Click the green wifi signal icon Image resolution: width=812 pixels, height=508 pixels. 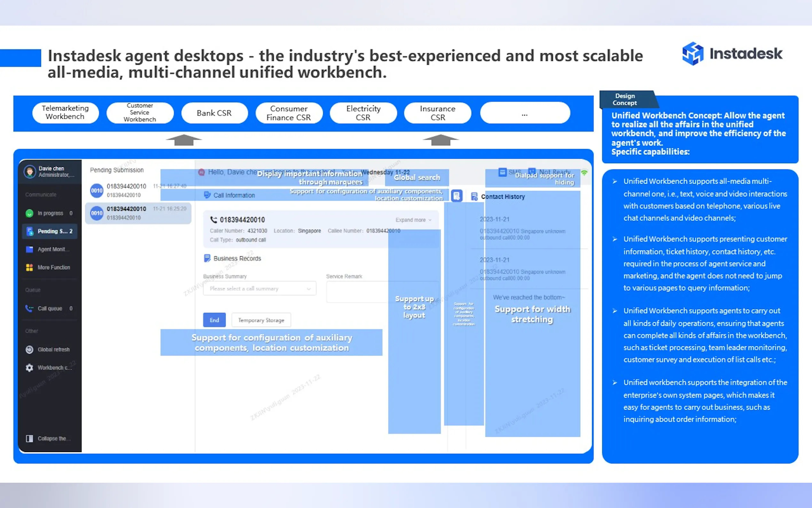click(x=584, y=173)
